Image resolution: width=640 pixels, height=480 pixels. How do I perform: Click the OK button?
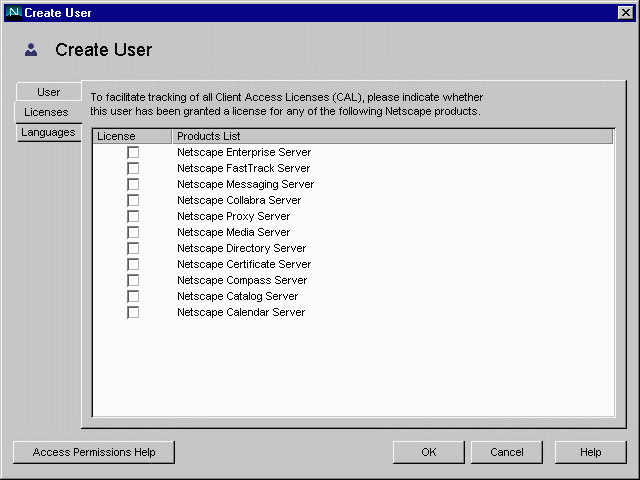(x=429, y=452)
